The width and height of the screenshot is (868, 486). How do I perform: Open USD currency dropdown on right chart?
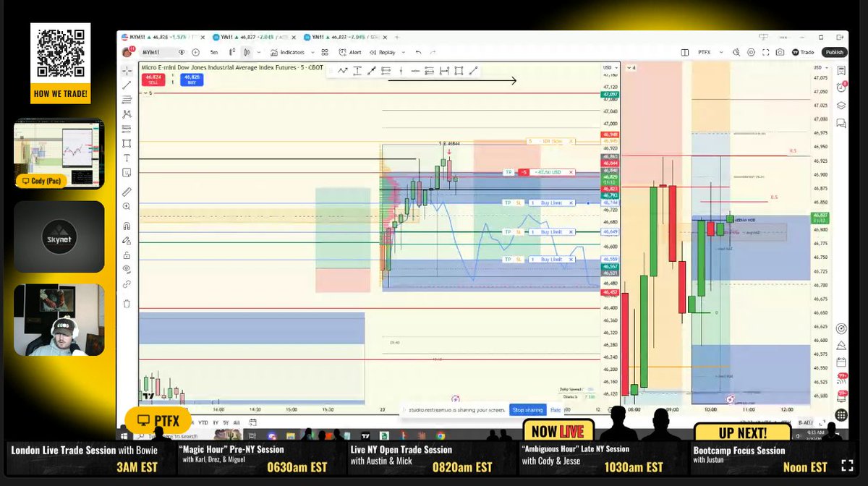click(820, 67)
